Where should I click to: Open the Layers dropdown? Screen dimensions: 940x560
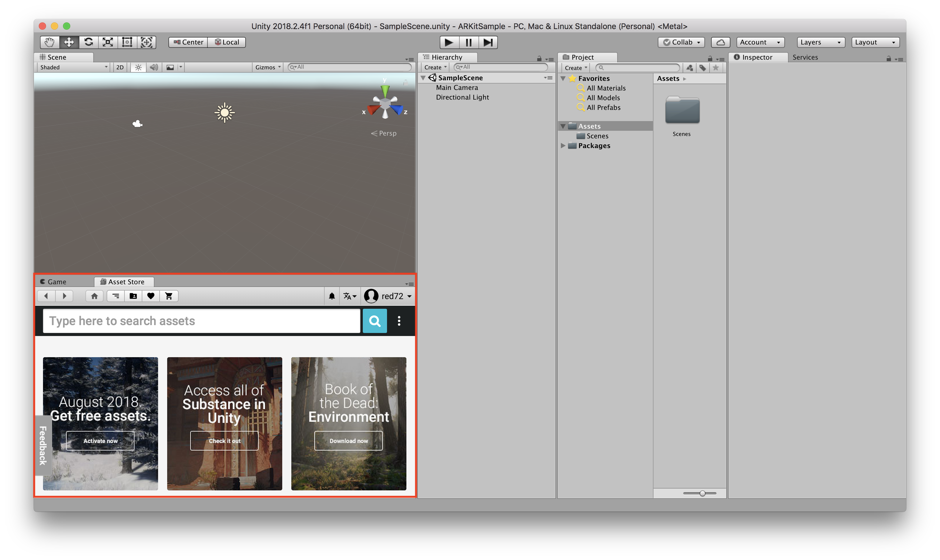(820, 42)
